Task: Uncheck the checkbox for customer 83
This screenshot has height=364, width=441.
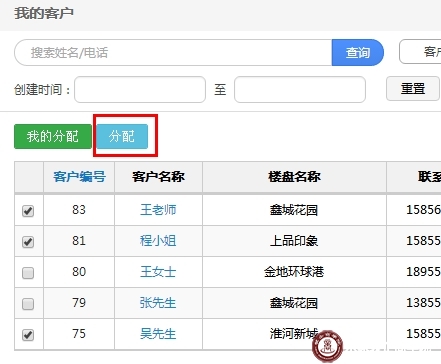Action: tap(28, 211)
